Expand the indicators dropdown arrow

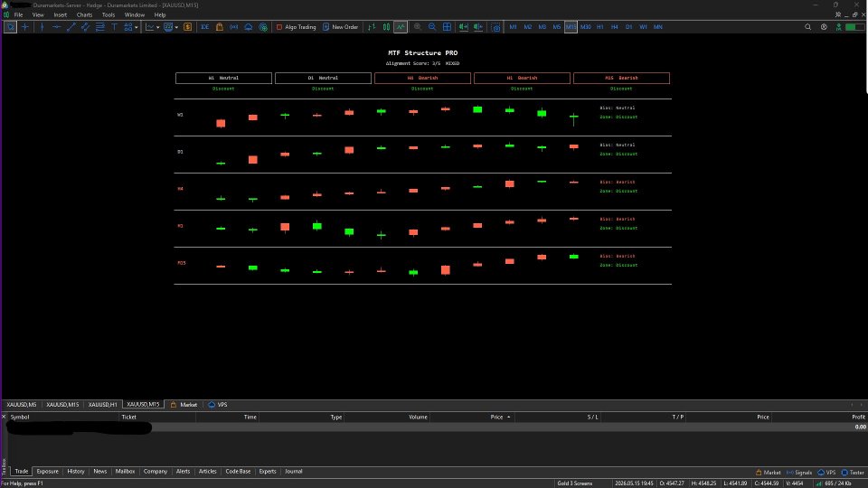pyautogui.click(x=157, y=27)
